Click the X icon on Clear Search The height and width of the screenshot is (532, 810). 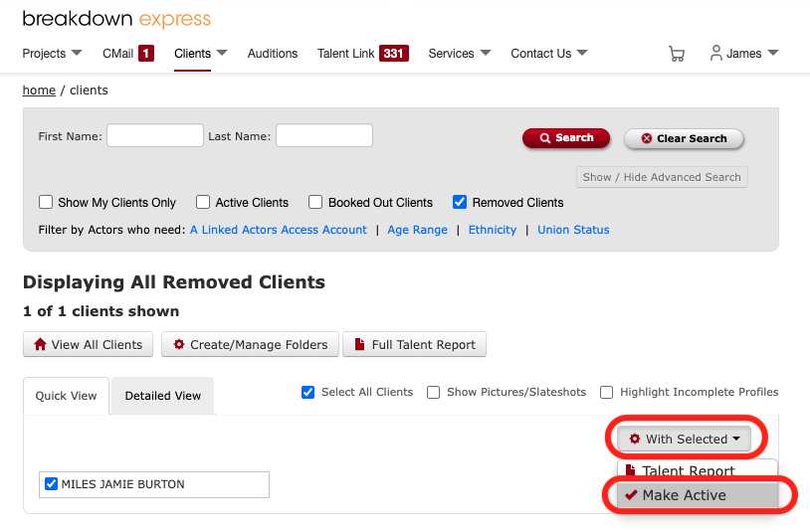click(646, 138)
